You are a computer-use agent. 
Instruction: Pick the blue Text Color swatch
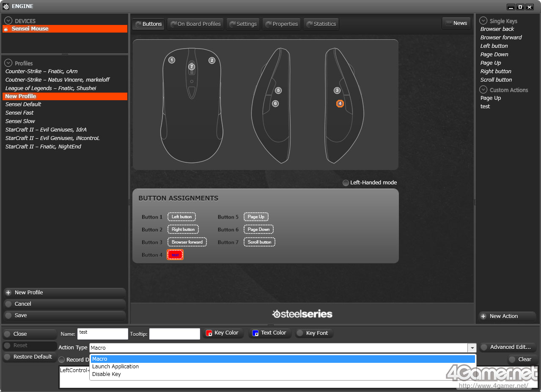tap(255, 333)
